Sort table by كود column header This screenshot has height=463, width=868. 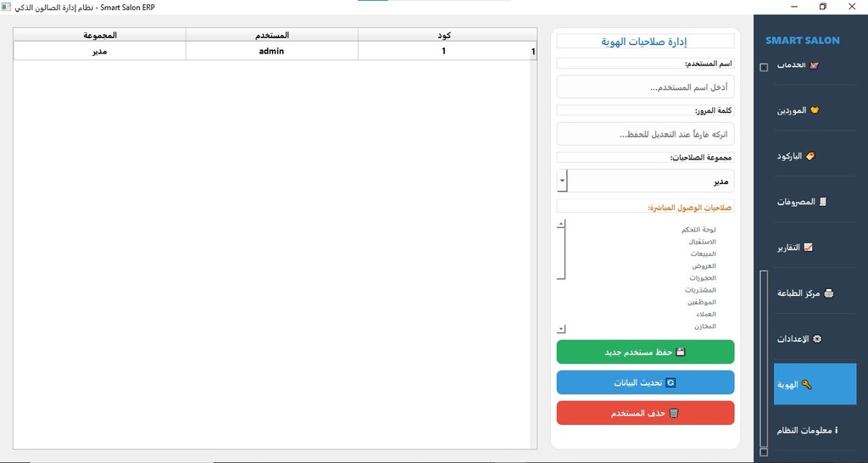(444, 35)
